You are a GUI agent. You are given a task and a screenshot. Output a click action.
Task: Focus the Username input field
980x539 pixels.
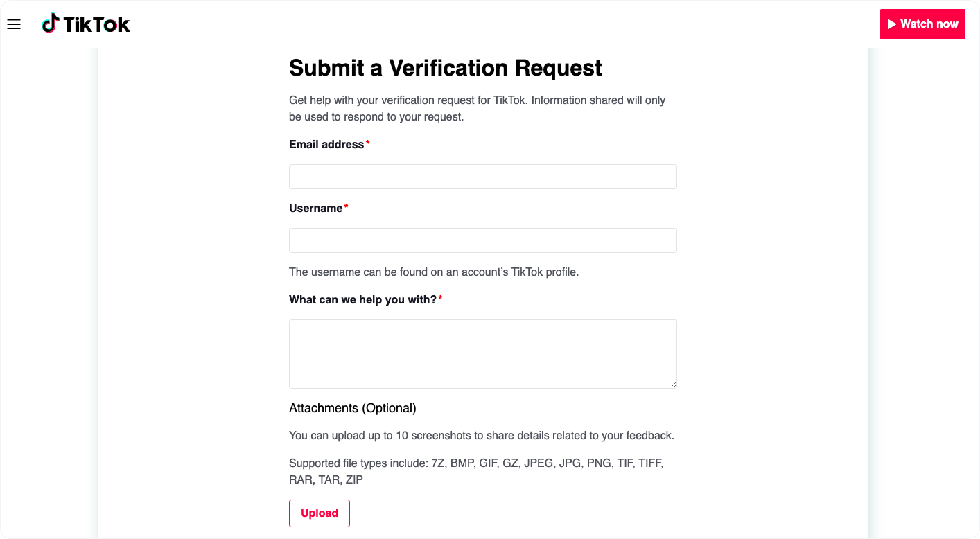coord(482,240)
